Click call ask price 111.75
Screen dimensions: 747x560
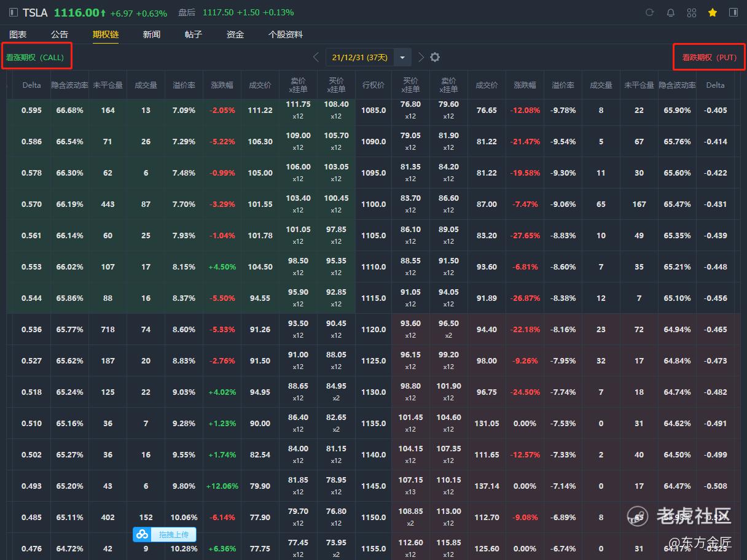click(298, 104)
